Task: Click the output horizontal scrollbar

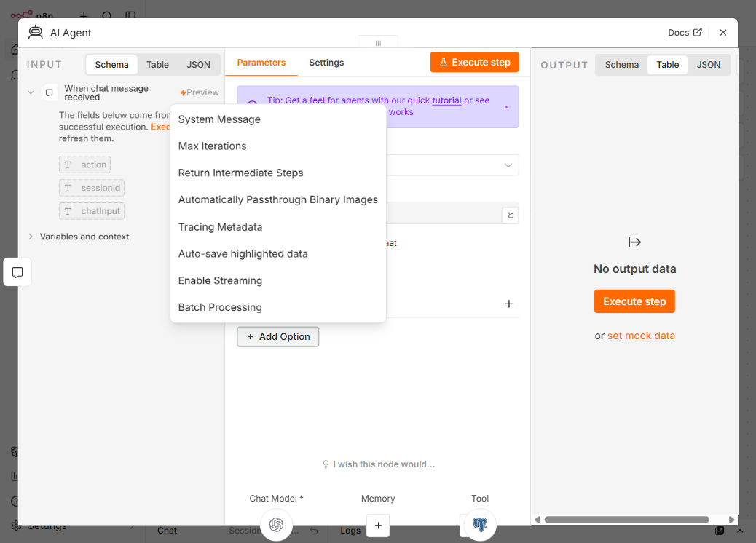Action: click(627, 520)
